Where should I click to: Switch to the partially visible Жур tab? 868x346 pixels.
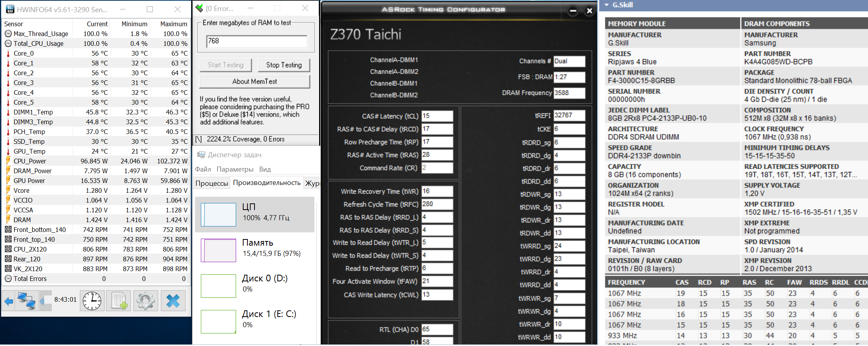coord(312,183)
